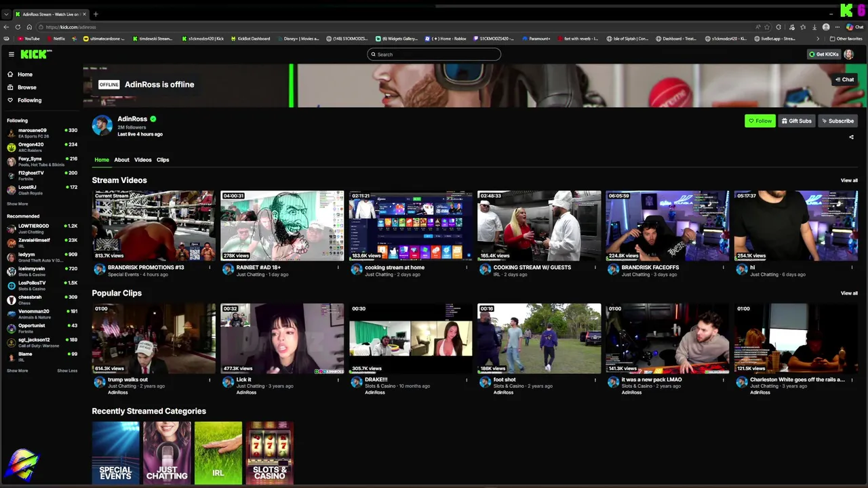The width and height of the screenshot is (868, 488).
Task: Open ff2ghostTV channel in sidebar
Action: (42, 176)
